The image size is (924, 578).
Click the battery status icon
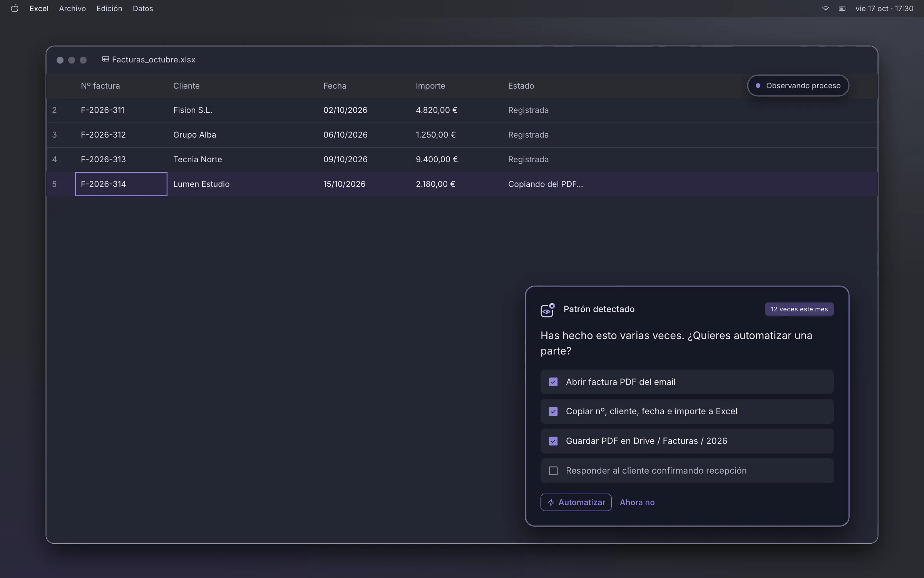coord(842,8)
